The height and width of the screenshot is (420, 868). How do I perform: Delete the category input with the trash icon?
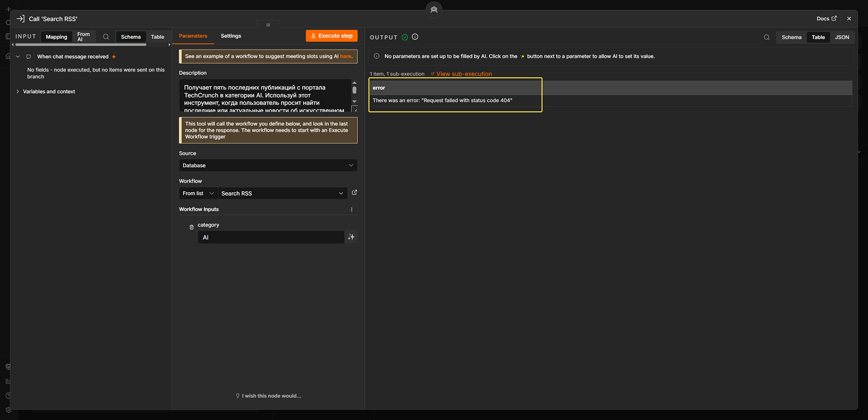[x=191, y=227]
